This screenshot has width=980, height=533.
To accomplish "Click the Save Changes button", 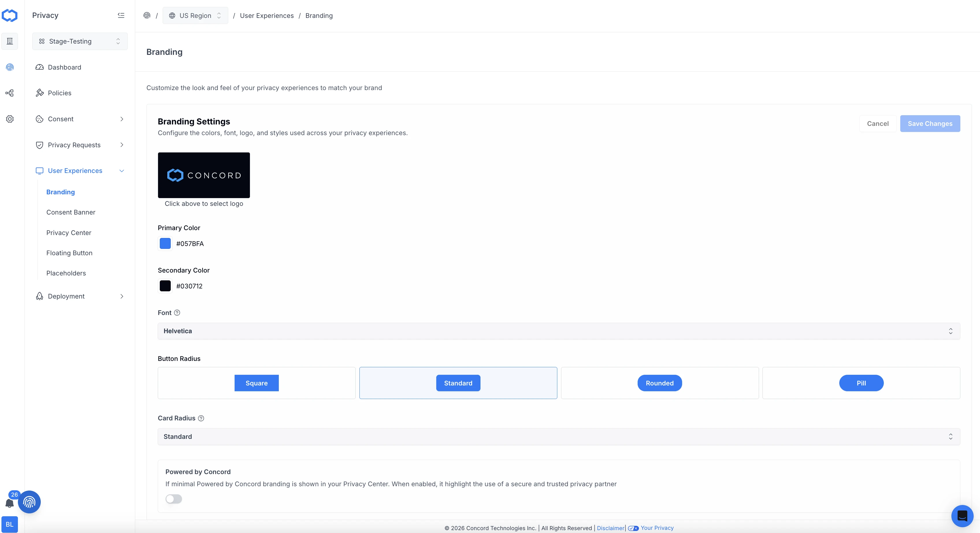I will [x=930, y=124].
